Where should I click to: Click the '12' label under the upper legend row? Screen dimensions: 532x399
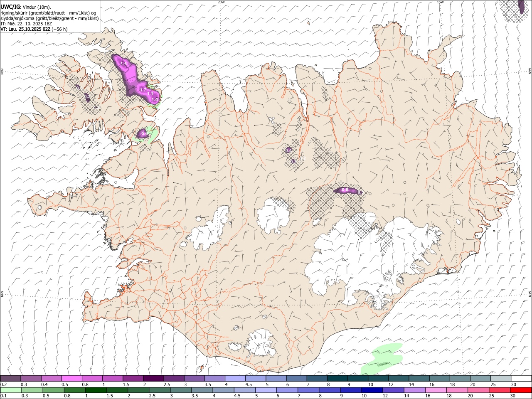coord(391,384)
